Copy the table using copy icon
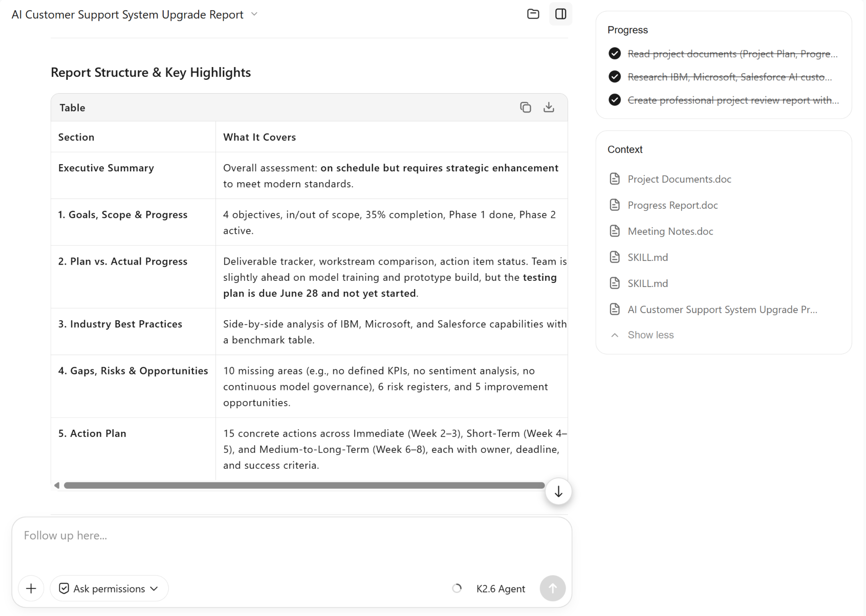866x616 pixels. point(526,107)
